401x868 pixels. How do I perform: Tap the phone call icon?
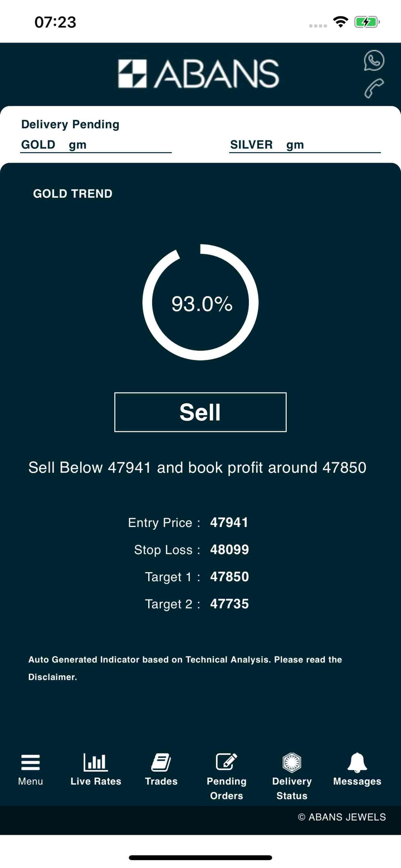coord(374,89)
